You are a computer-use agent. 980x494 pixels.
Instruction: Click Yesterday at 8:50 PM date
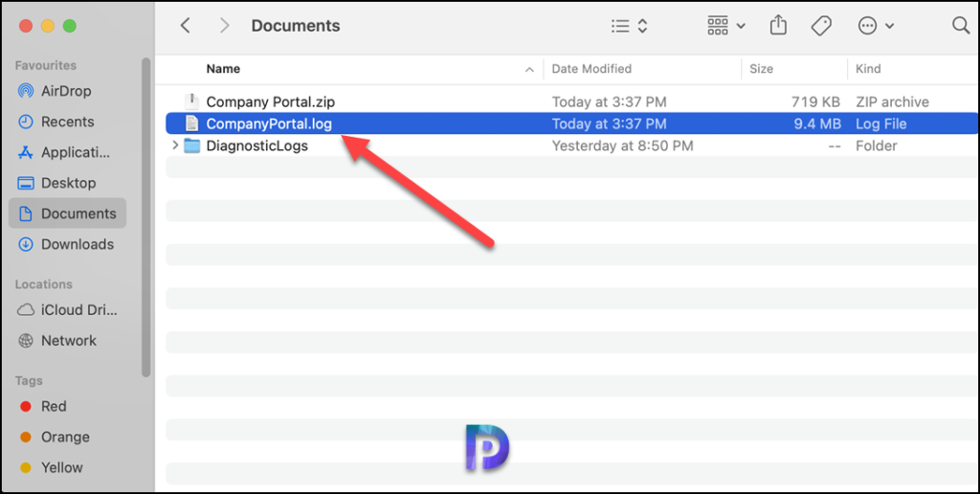622,146
